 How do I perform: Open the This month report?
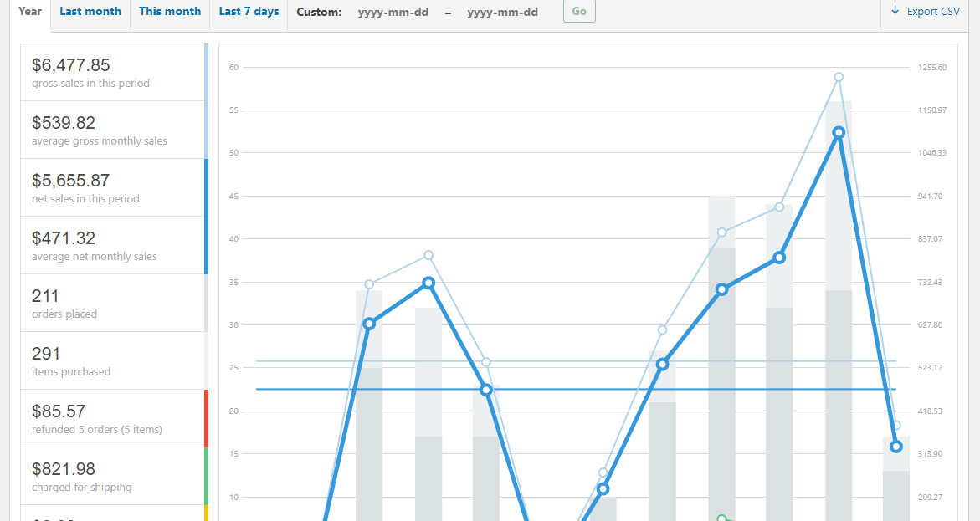point(170,11)
